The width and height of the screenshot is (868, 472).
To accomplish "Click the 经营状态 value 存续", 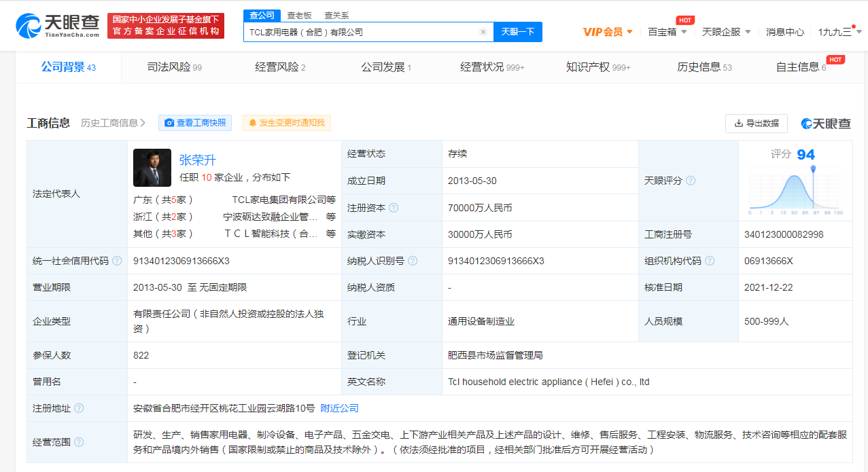I will point(457,153).
